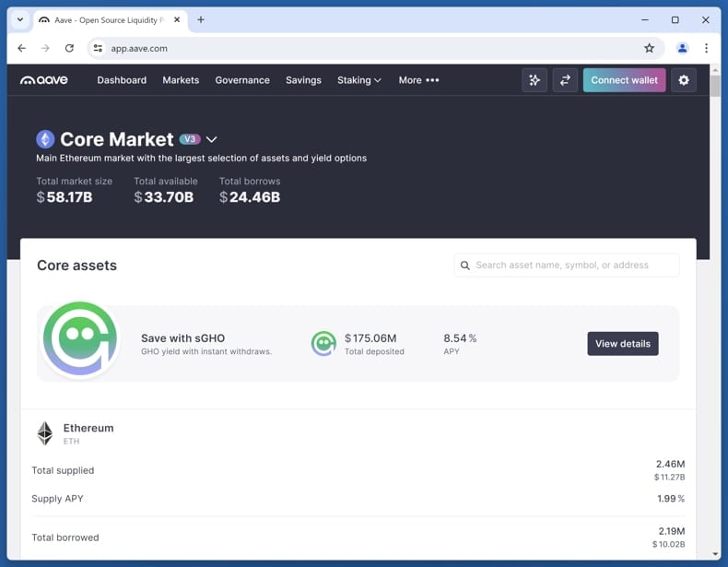
Task: Click the 8.54% APY value
Action: tap(460, 338)
